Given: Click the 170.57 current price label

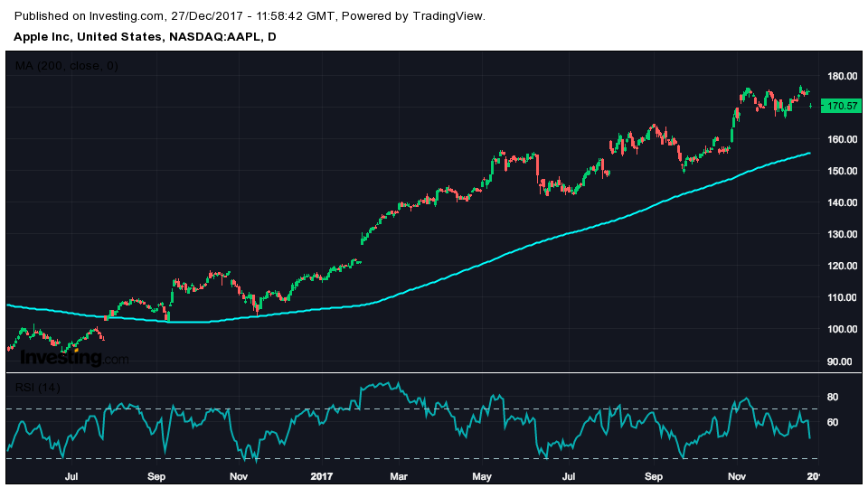Looking at the screenshot, I should click(840, 106).
